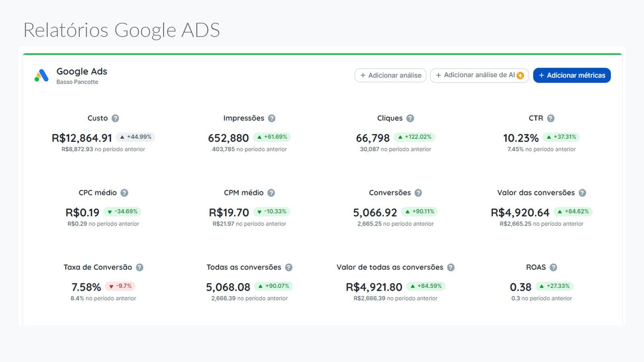644x362 pixels.
Task: Click the +44.99% change badge for Custo
Action: (x=136, y=137)
